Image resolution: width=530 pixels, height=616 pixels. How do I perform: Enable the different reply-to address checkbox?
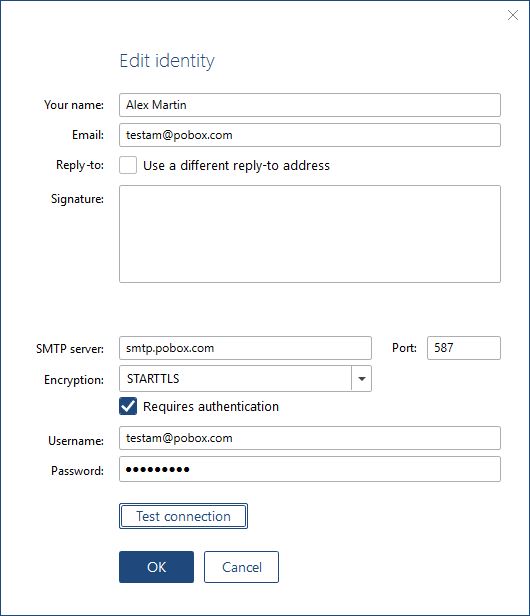pos(128,165)
